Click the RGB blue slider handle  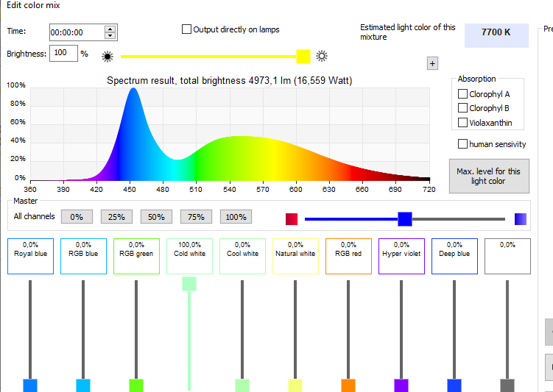pos(83,385)
